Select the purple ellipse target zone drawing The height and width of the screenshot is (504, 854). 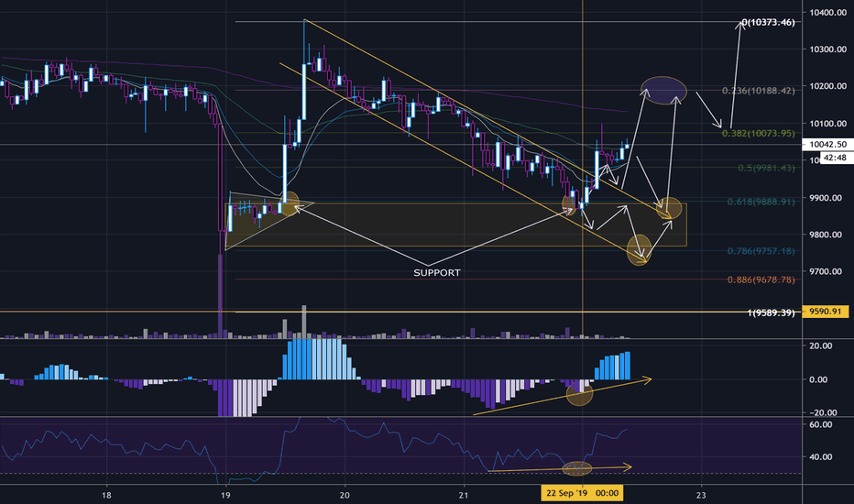pos(663,91)
